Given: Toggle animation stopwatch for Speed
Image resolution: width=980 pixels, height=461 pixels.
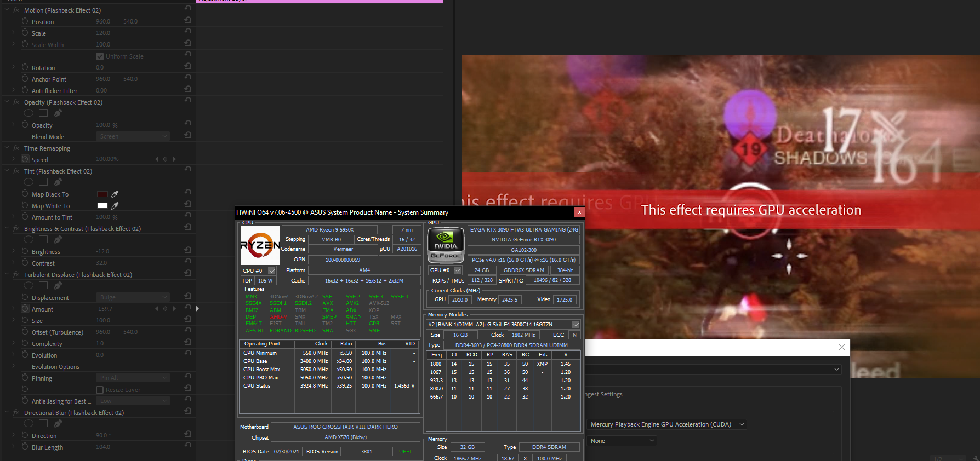Looking at the screenshot, I should [25, 159].
